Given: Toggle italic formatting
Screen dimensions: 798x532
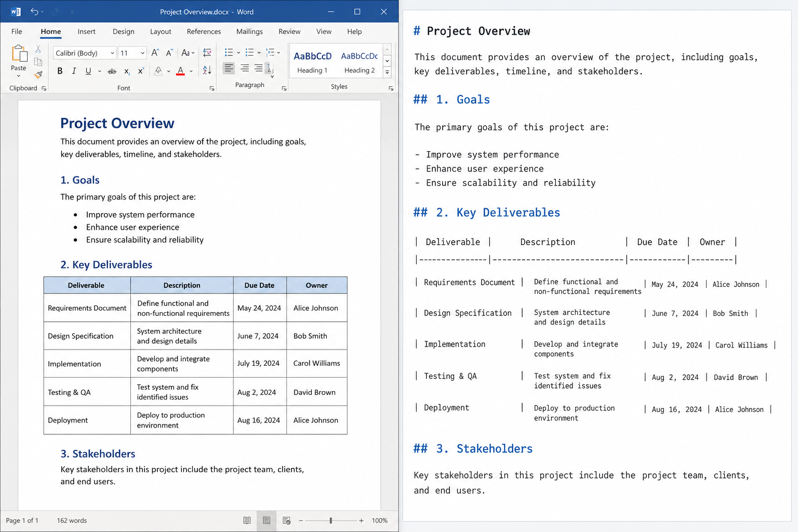Looking at the screenshot, I should (74, 71).
